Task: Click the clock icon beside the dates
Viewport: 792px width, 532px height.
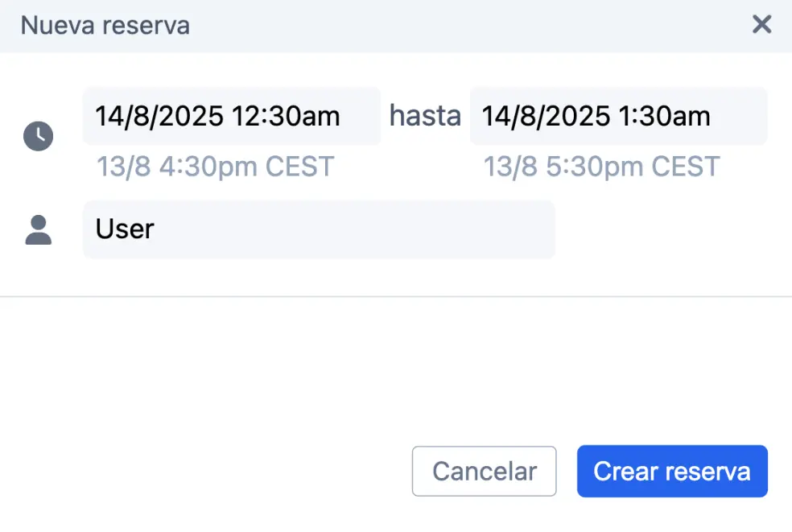Action: (x=38, y=136)
